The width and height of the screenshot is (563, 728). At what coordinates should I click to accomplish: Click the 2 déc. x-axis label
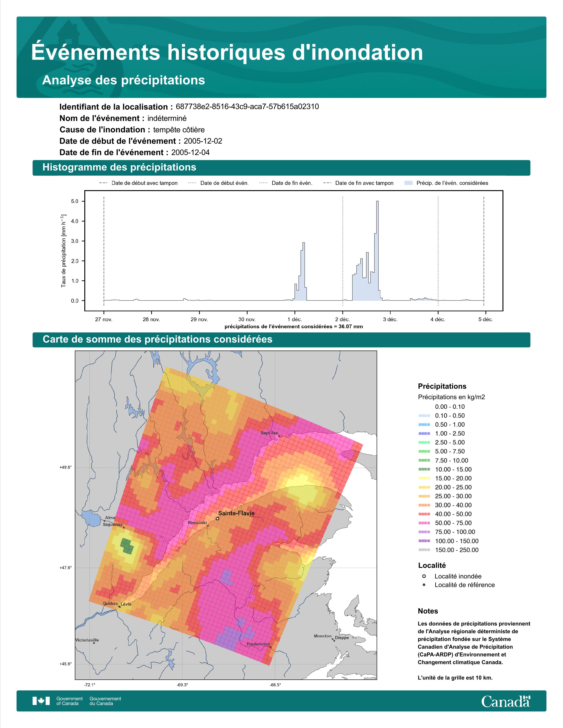coord(342,319)
